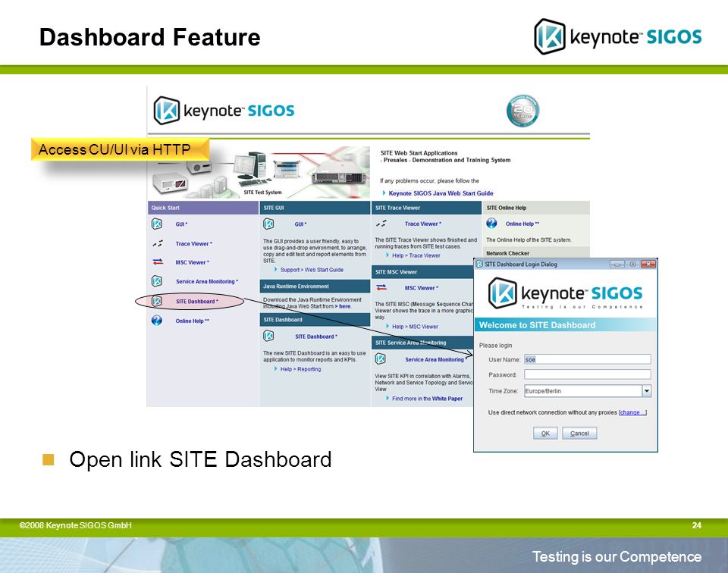This screenshot has height=573, width=728.
Task: Open Online Help link in SITE Online Help section
Action: pyautogui.click(x=522, y=224)
